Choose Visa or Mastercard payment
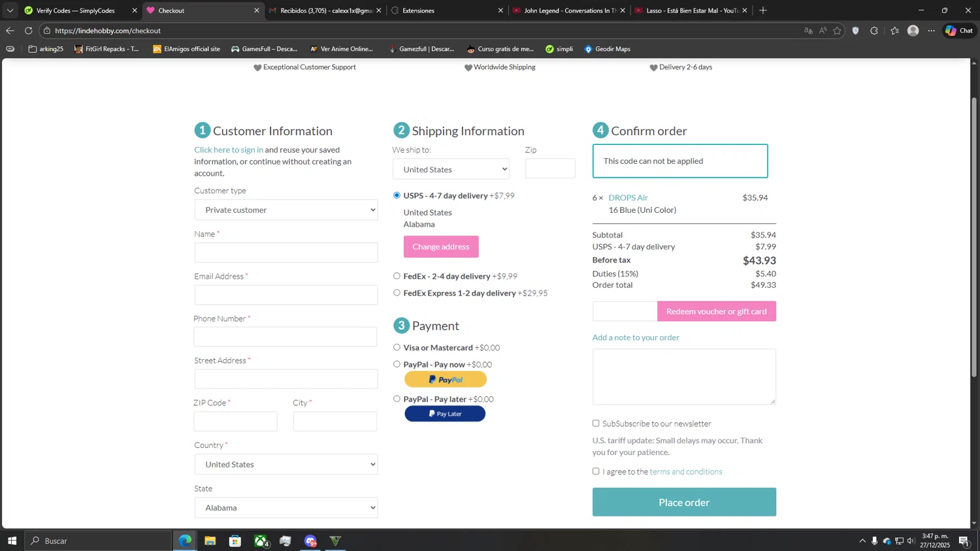 [397, 347]
